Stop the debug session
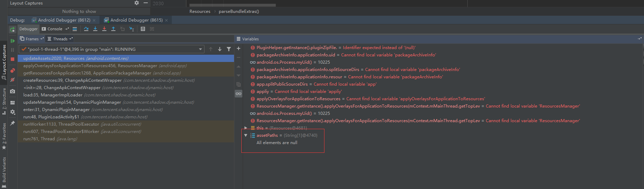This screenshot has height=189, width=644. (13, 59)
